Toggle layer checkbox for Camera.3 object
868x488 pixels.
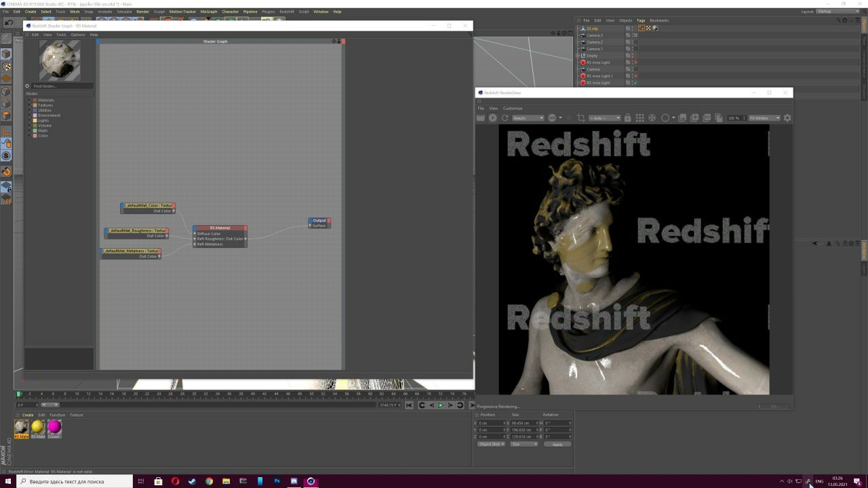(x=628, y=35)
